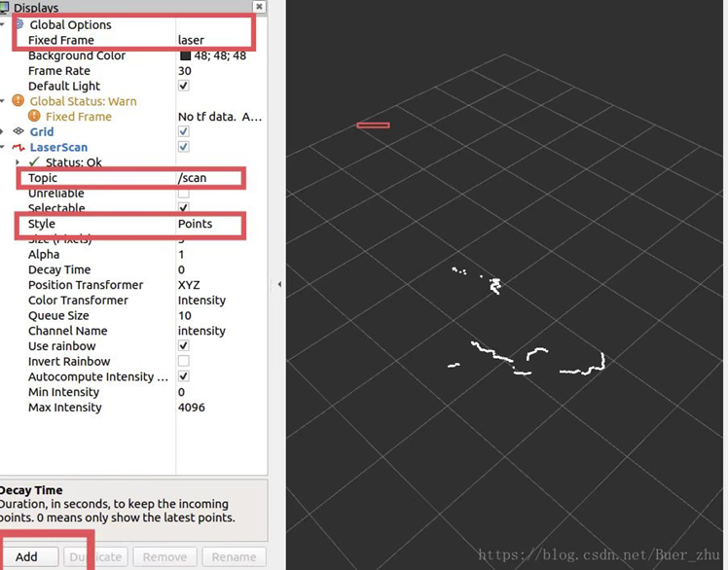The height and width of the screenshot is (570, 728).
Task: Click the Add display button
Action: [x=30, y=556]
